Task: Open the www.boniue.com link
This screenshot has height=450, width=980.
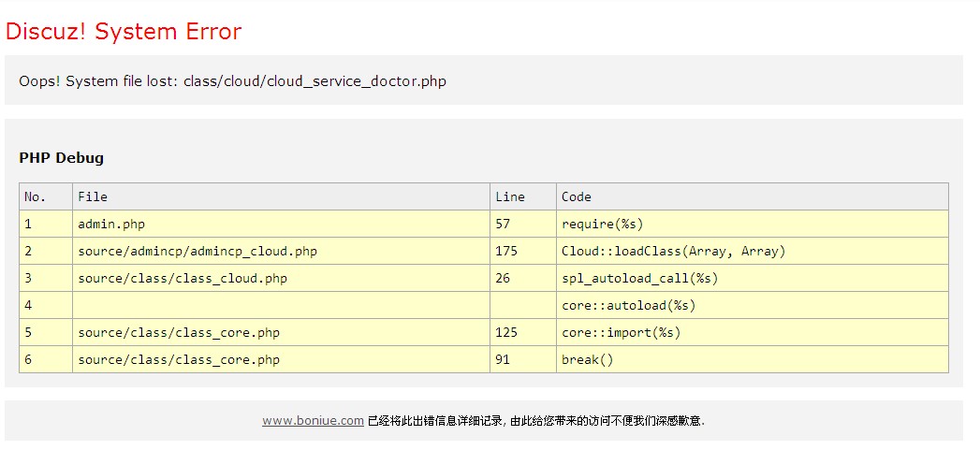Action: [x=313, y=421]
